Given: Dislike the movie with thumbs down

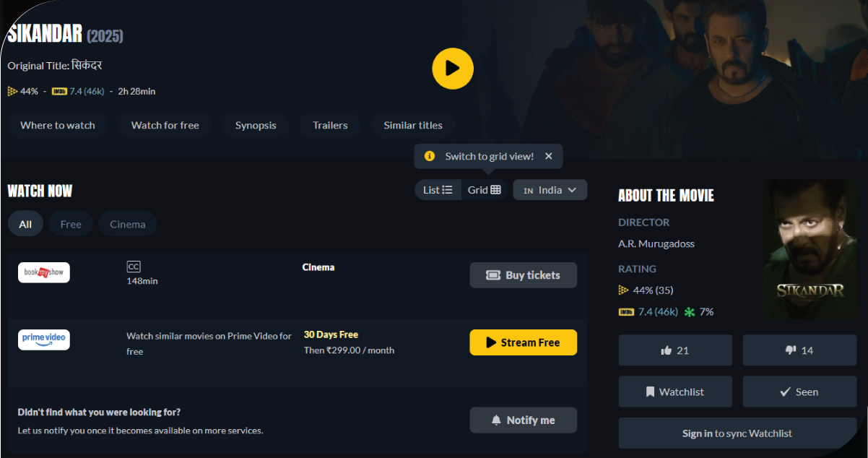Looking at the screenshot, I should [799, 350].
